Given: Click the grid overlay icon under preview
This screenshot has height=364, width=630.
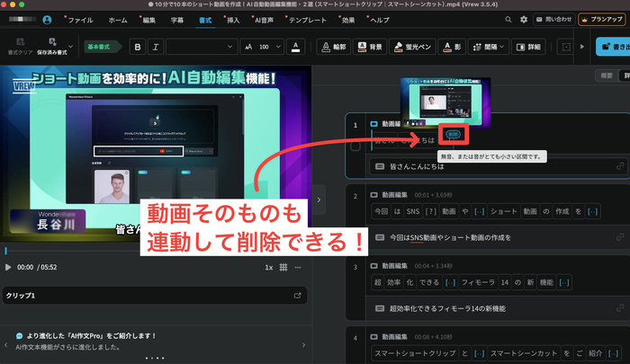Looking at the screenshot, I should 283,267.
